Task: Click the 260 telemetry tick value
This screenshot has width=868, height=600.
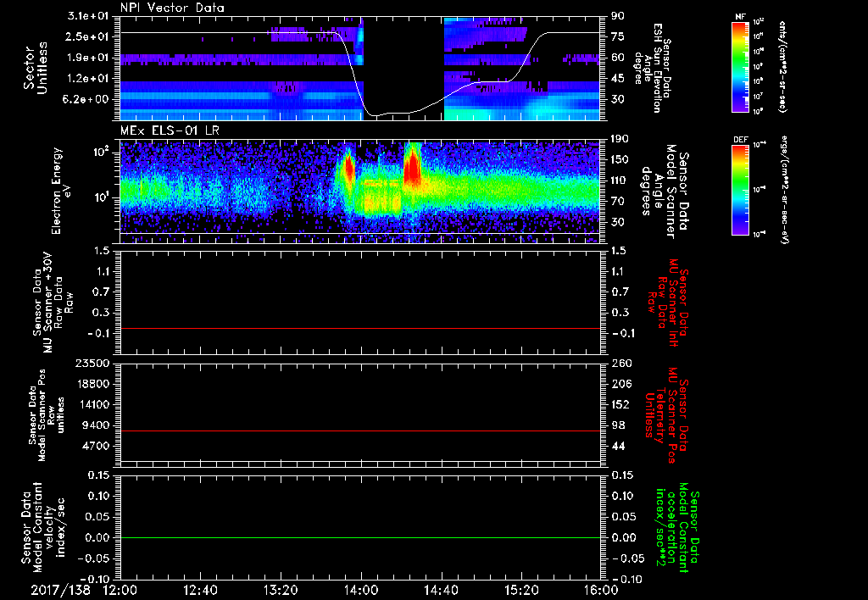Action: pos(620,364)
